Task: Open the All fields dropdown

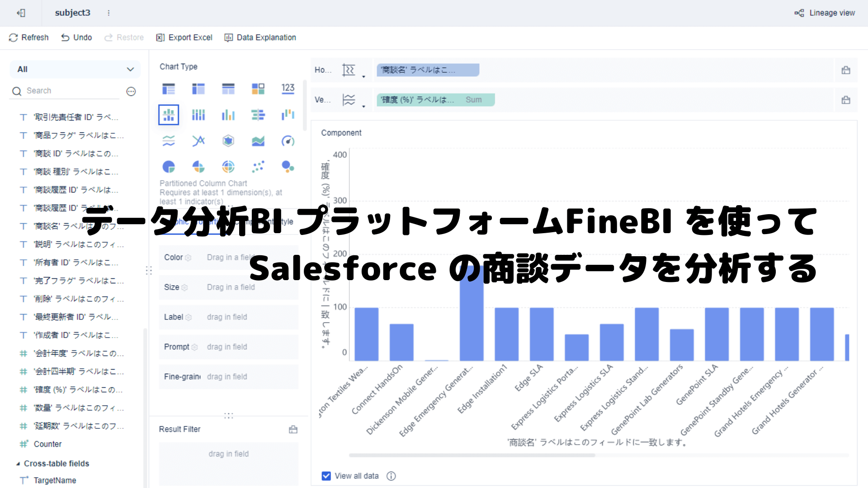Action: coord(75,70)
